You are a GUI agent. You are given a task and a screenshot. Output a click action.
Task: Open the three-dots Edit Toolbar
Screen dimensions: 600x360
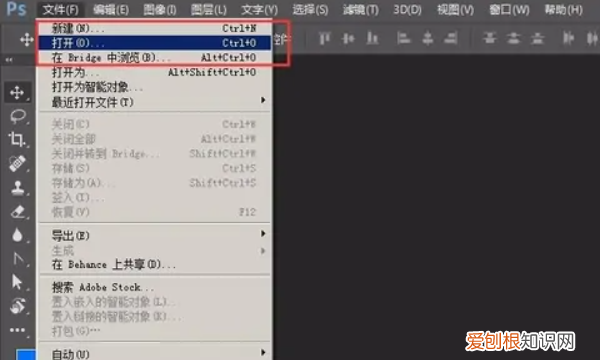tap(17, 329)
